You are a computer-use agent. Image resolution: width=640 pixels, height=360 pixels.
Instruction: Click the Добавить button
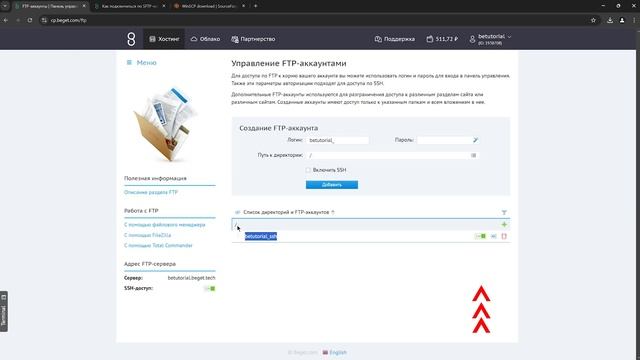coord(332,184)
